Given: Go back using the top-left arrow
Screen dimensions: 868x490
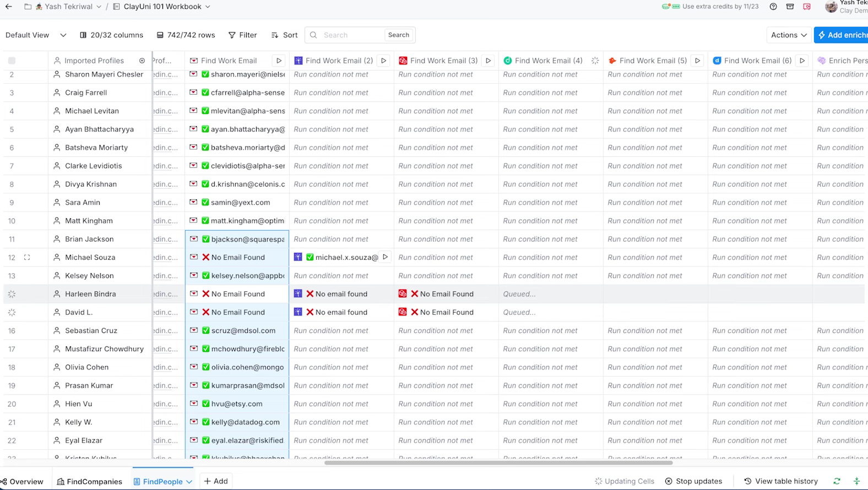Looking at the screenshot, I should (x=9, y=7).
